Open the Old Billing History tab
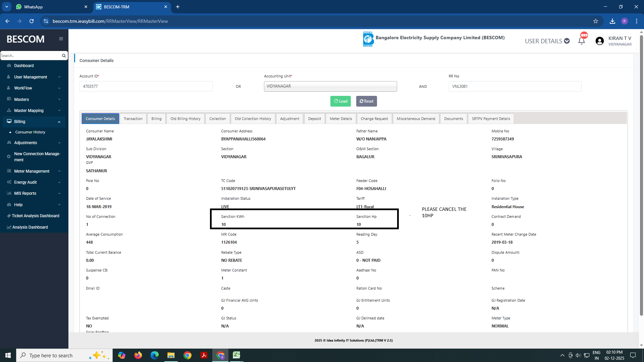The image size is (644, 362). tap(185, 119)
